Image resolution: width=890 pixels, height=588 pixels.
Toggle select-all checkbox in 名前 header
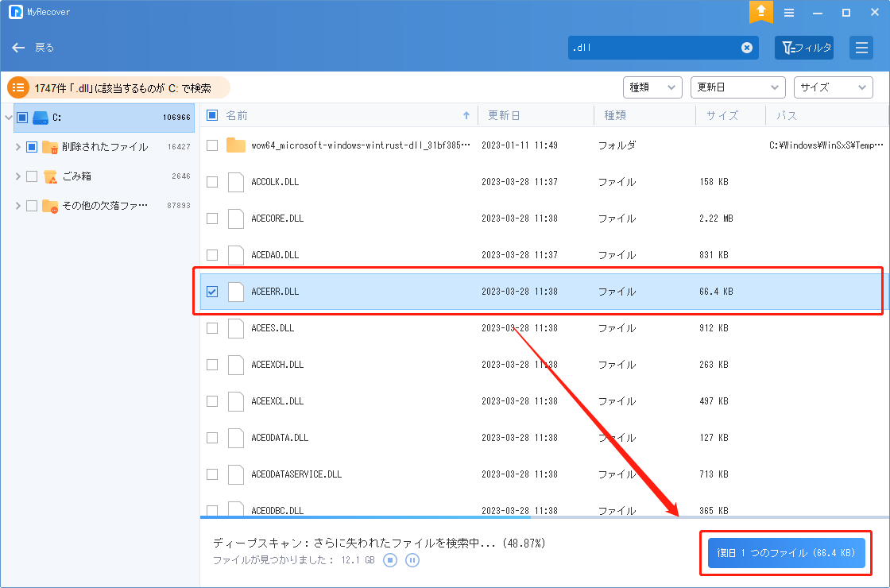pos(212,115)
